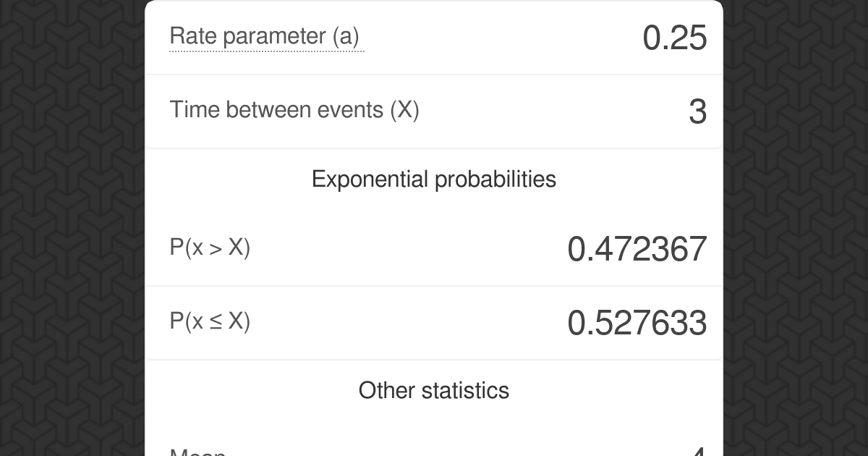Image resolution: width=868 pixels, height=456 pixels.
Task: Select the probability value 0.472367
Action: click(637, 249)
